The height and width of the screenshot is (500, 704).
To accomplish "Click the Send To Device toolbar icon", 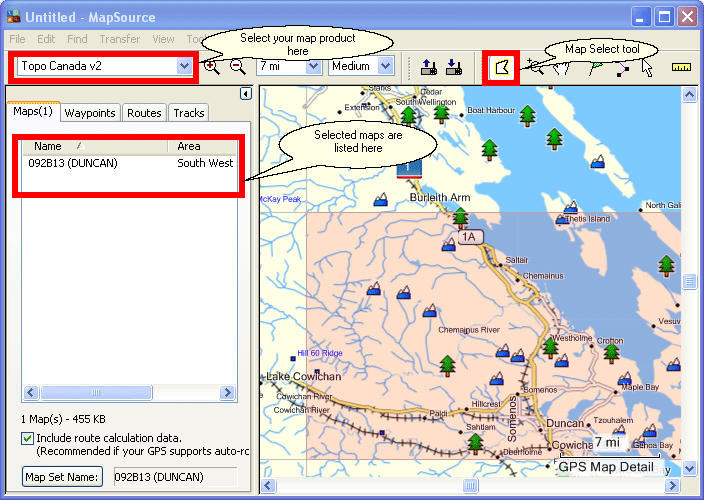I will 429,67.
